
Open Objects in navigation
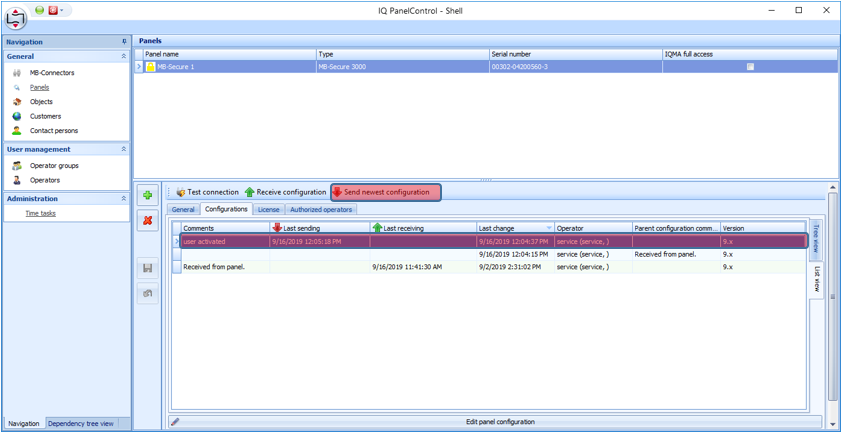click(x=41, y=102)
